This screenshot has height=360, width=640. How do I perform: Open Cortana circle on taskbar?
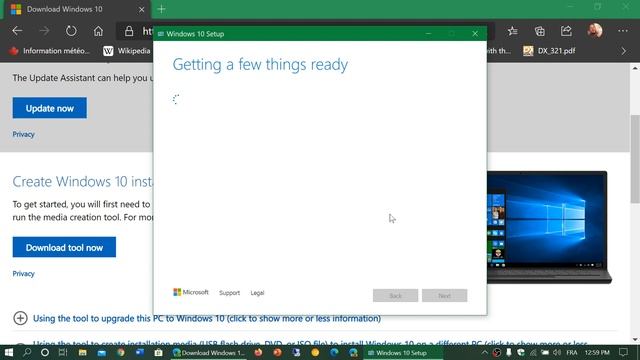(x=45, y=353)
